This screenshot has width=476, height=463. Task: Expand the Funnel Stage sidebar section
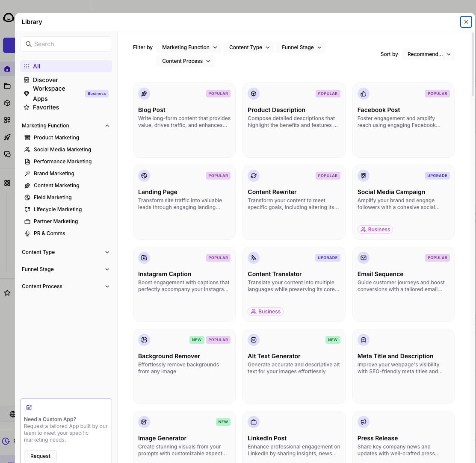(65, 269)
